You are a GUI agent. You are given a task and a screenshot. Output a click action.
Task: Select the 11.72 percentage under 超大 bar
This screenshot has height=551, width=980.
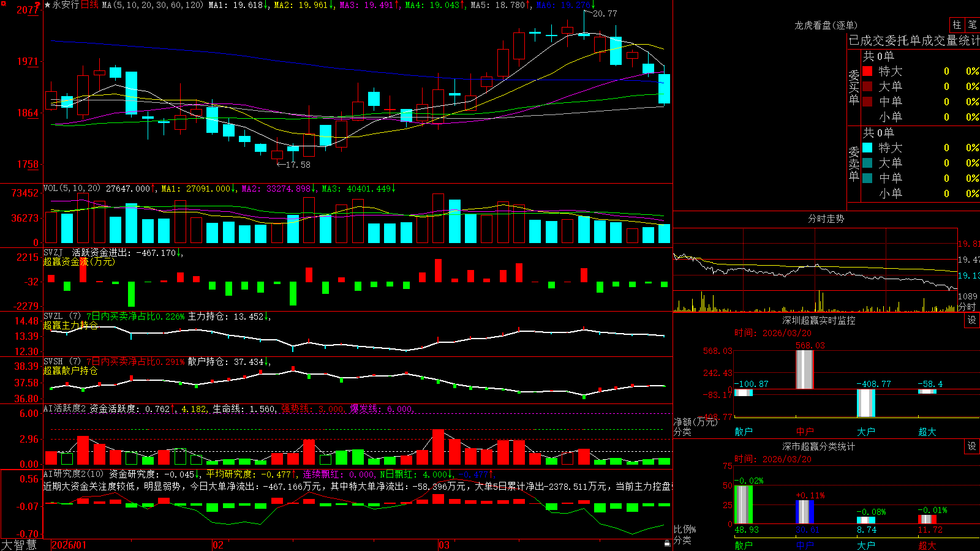[930, 530]
